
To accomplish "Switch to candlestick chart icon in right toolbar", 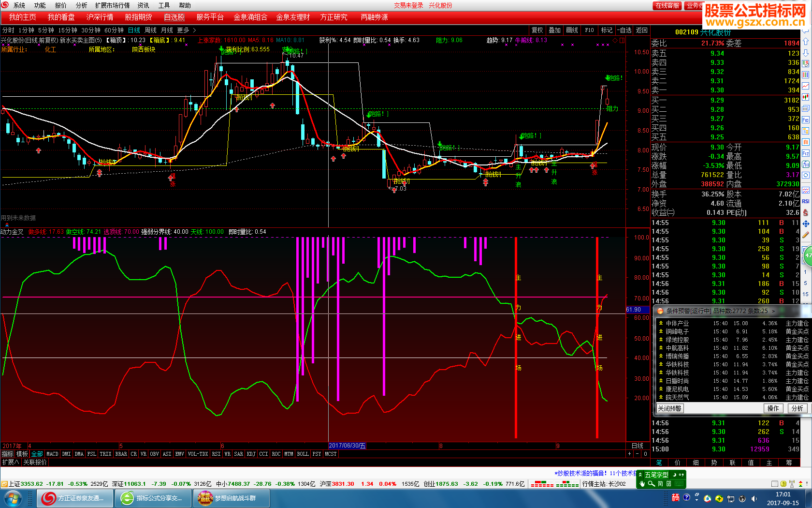I will point(806,97).
